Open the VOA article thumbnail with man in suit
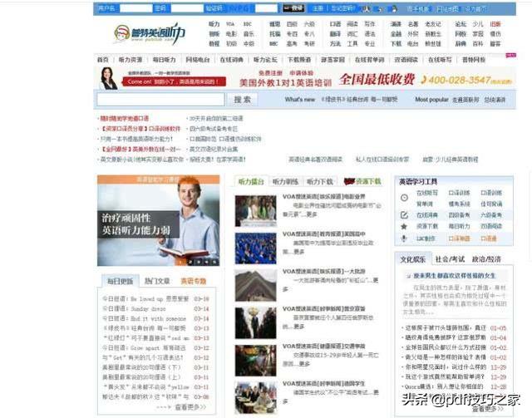Screen dimensions: 532x418 click(x=256, y=323)
